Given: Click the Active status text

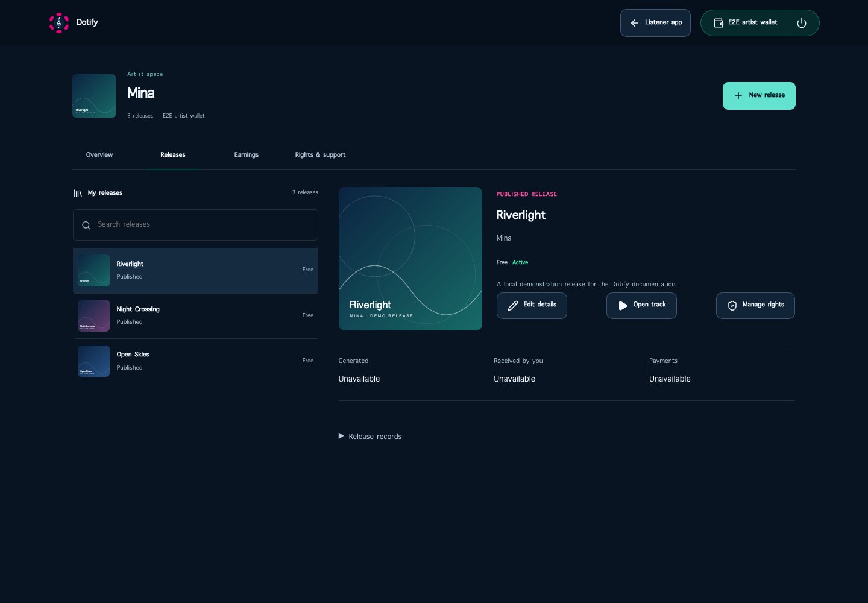Looking at the screenshot, I should (520, 262).
